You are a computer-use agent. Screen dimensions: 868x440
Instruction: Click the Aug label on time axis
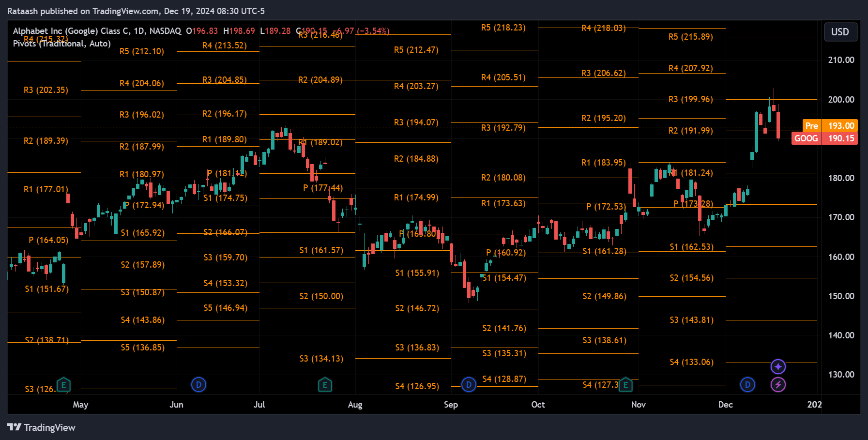click(x=355, y=405)
